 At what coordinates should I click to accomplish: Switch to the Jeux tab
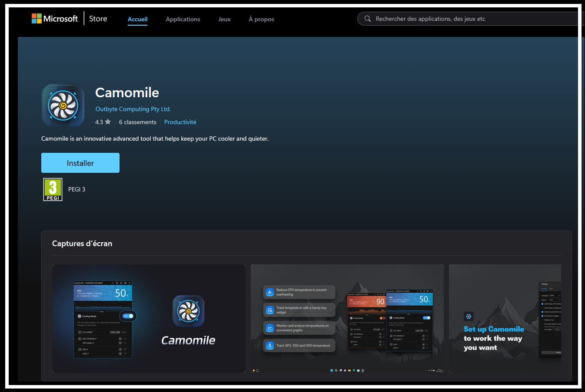[224, 19]
